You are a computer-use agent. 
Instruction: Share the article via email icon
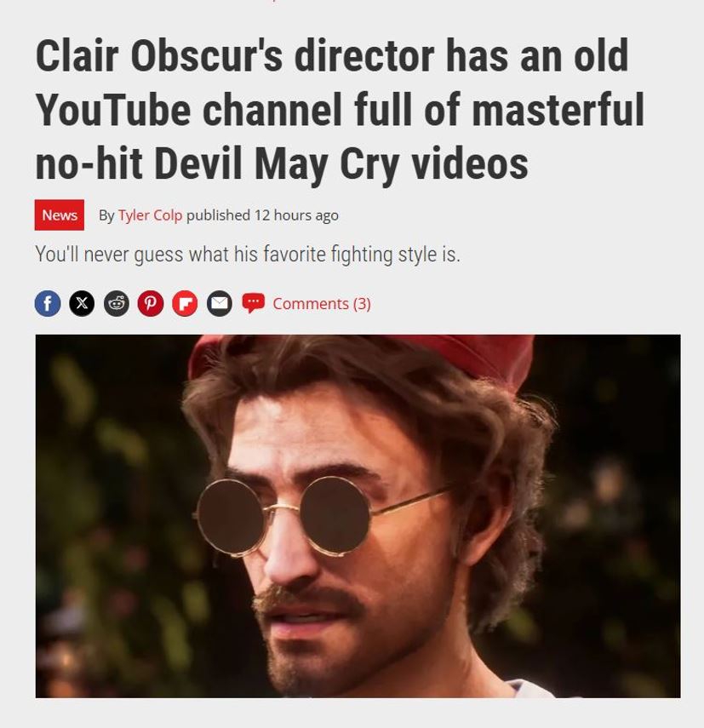(219, 304)
